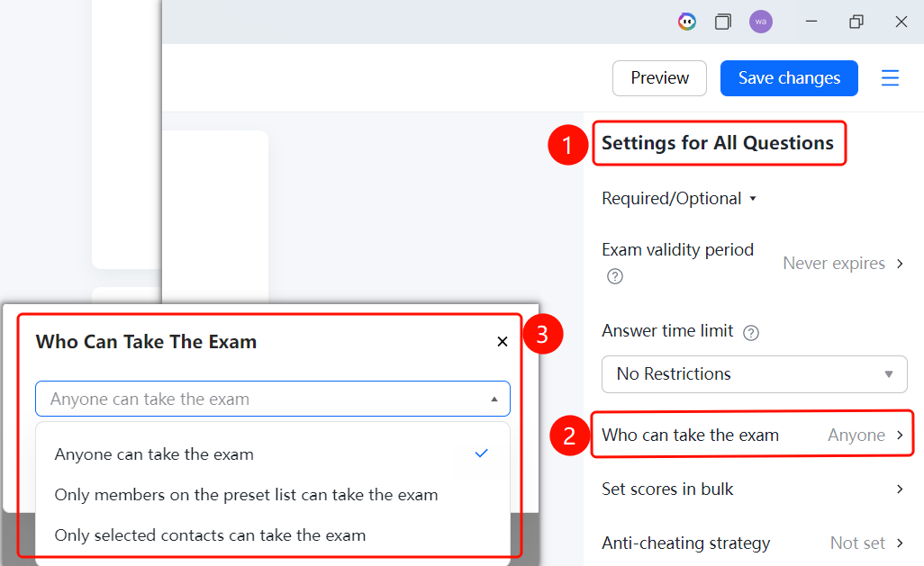Click the Save changes button
The height and width of the screenshot is (566, 924).
(789, 77)
